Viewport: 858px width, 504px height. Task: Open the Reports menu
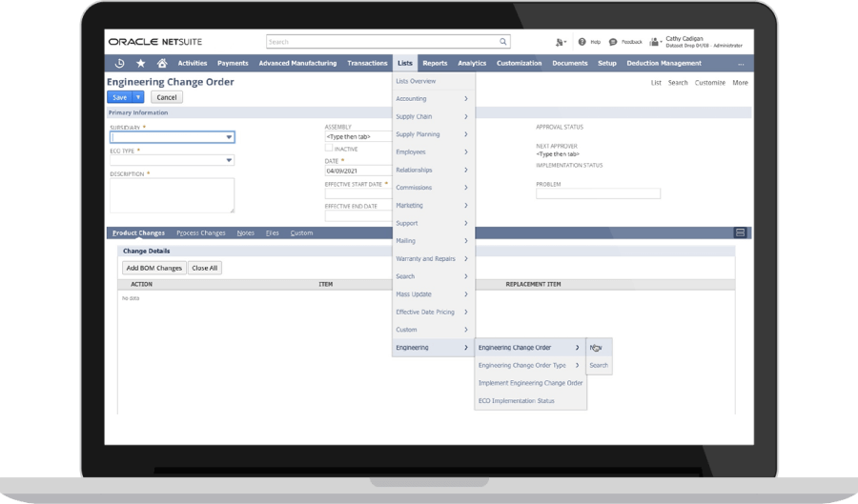tap(435, 64)
